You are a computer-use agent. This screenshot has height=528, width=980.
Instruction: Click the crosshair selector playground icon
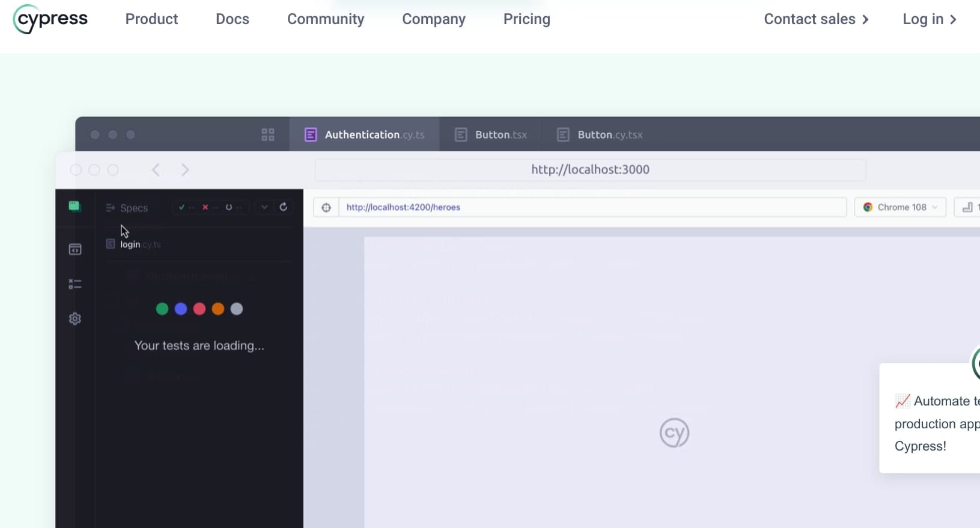click(x=326, y=207)
